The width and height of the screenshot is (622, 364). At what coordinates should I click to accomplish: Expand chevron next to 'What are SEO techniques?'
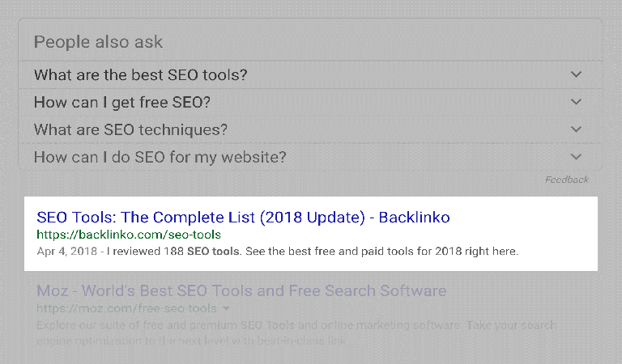[x=576, y=129]
